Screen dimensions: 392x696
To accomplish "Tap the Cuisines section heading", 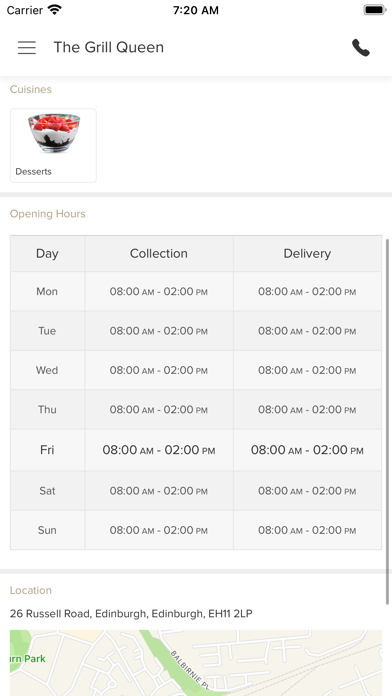I will coord(31,89).
